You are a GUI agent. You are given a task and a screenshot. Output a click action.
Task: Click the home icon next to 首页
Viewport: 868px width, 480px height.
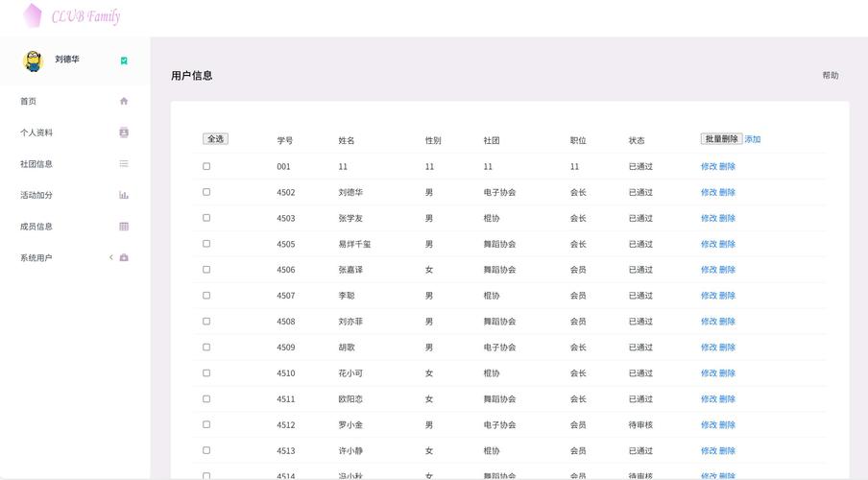click(124, 102)
